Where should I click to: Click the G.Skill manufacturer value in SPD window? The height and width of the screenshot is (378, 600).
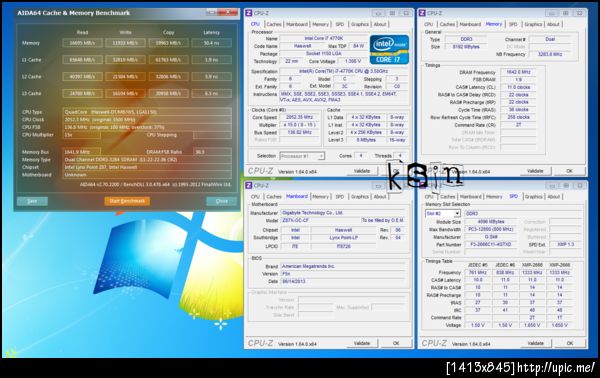(x=491, y=237)
